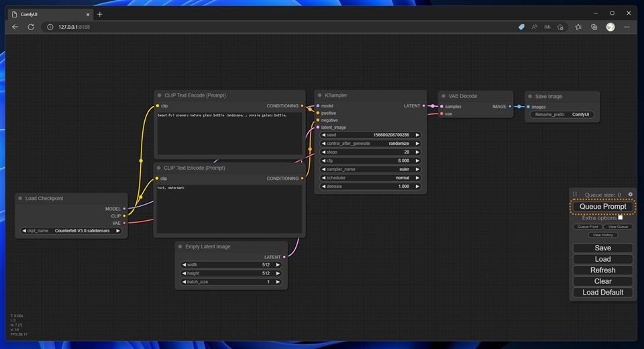Open a new browser tab
Screen dimensions: 644x349
click(100, 14)
